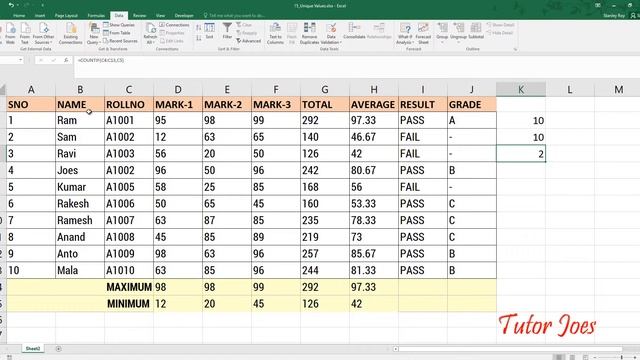Select the cell containing Ram
Screen dimensions: 640x360
tap(80, 120)
